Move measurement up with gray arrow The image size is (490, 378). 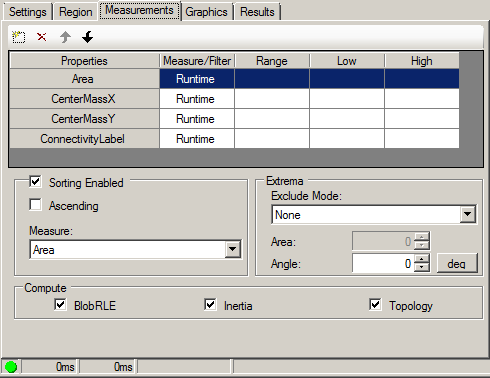point(65,37)
